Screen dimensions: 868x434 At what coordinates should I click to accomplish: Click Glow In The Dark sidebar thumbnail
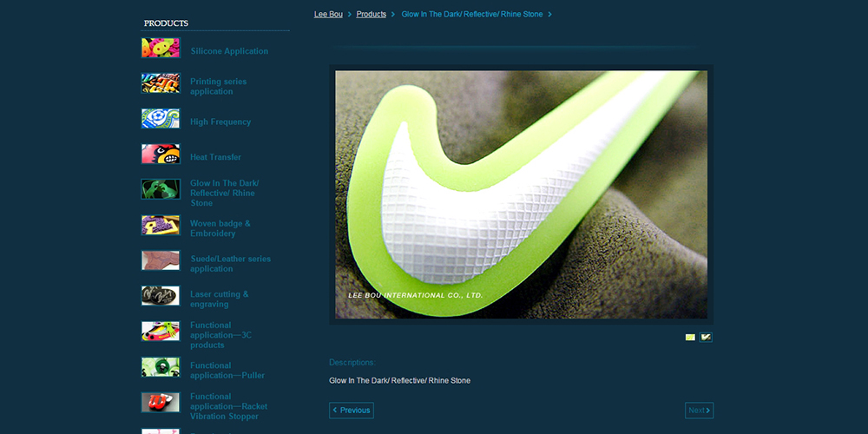(x=161, y=188)
